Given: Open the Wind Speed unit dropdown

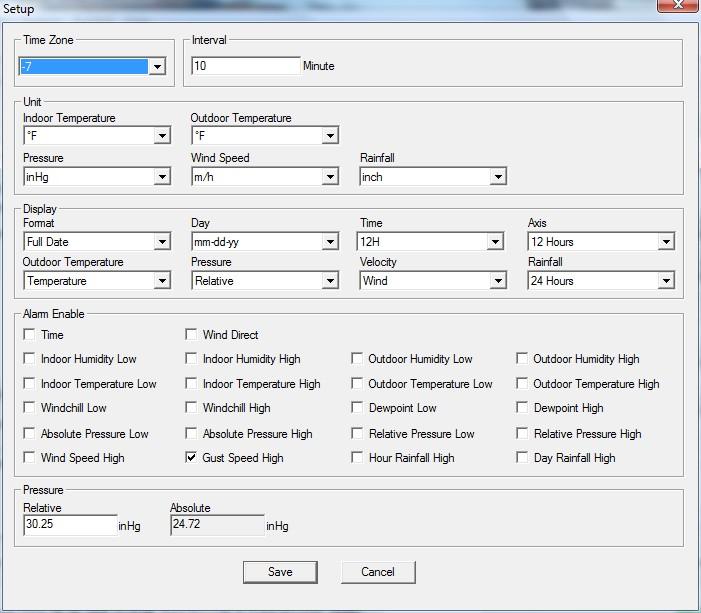Looking at the screenshot, I should pyautogui.click(x=330, y=177).
